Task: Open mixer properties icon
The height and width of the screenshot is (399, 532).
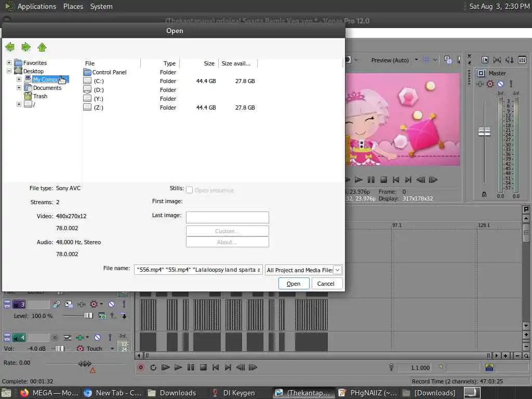Action: tap(485, 60)
